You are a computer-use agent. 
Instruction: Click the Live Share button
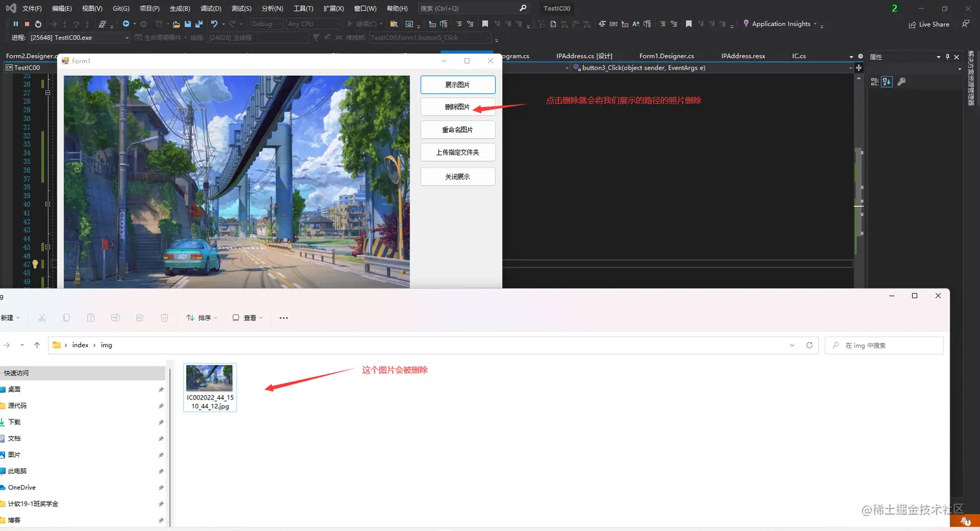tap(929, 24)
